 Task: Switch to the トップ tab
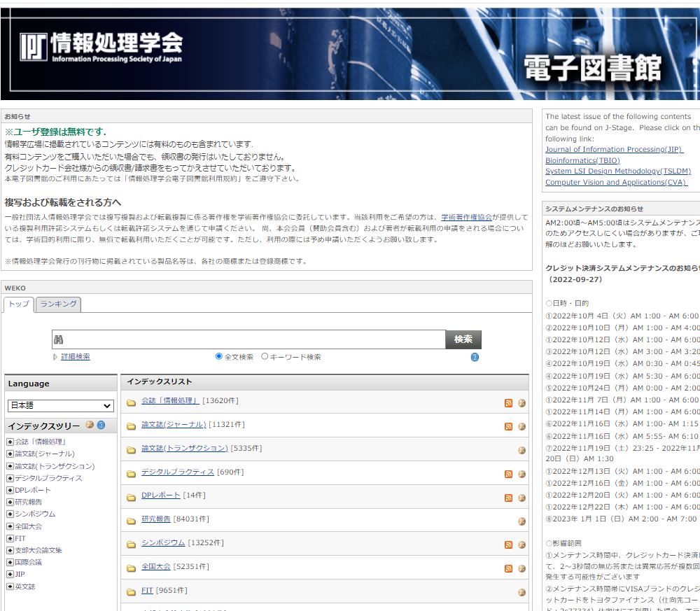tap(19, 304)
